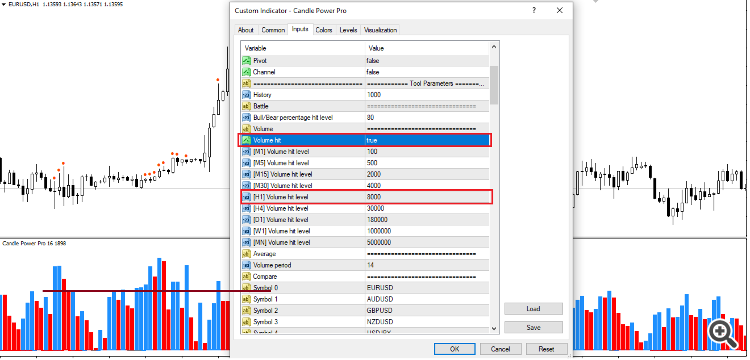
Task: Click the Battle row type icon
Action: pyautogui.click(x=246, y=106)
